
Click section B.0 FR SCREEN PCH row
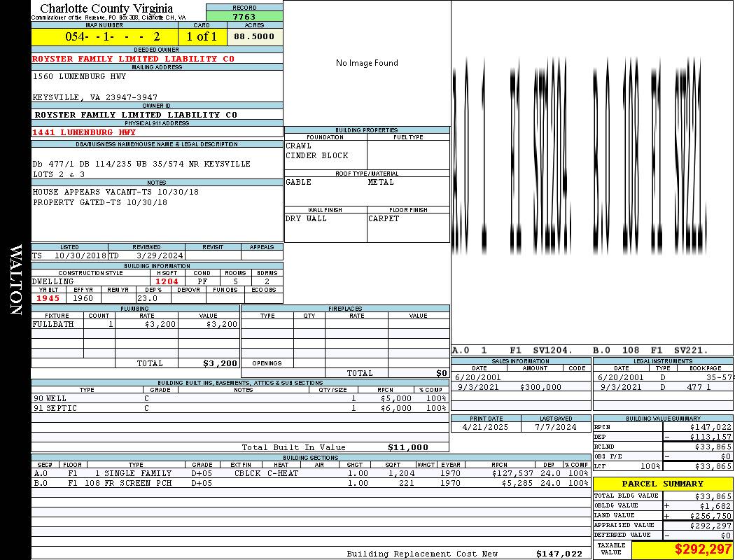tap(311, 483)
